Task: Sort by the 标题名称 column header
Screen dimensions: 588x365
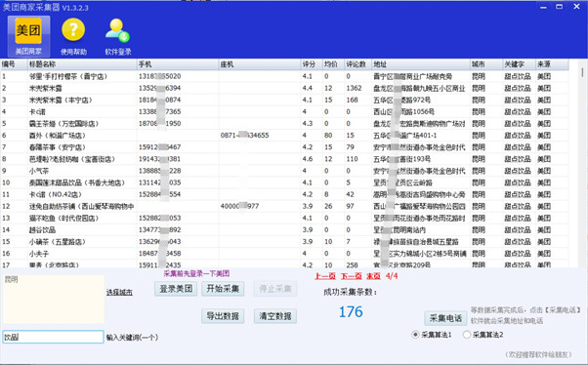Action: (x=82, y=64)
